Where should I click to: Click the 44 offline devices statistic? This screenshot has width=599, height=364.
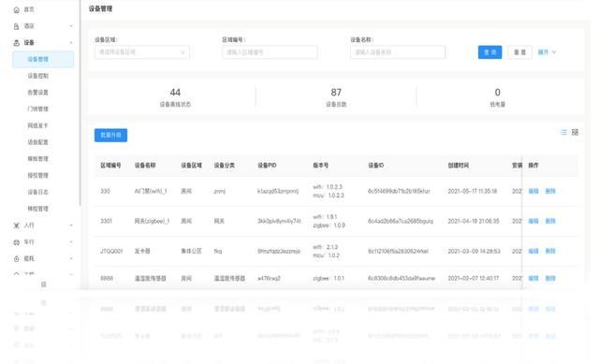coord(175,97)
